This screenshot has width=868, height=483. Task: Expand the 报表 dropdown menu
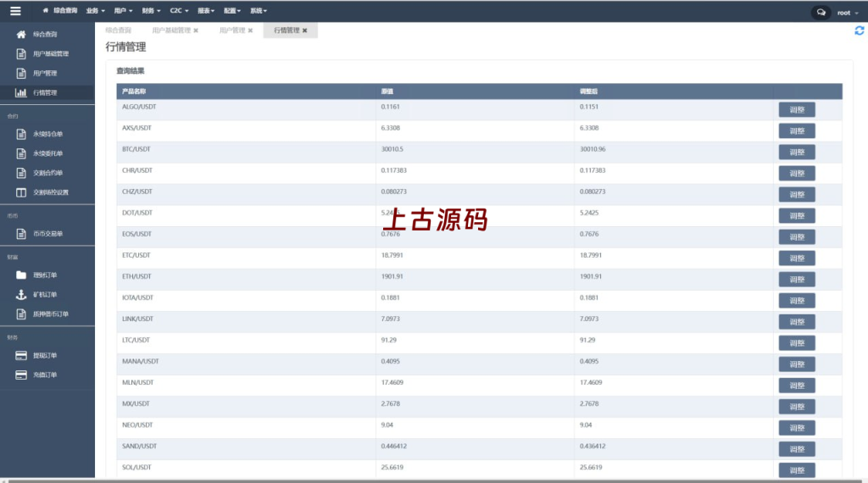click(x=206, y=10)
